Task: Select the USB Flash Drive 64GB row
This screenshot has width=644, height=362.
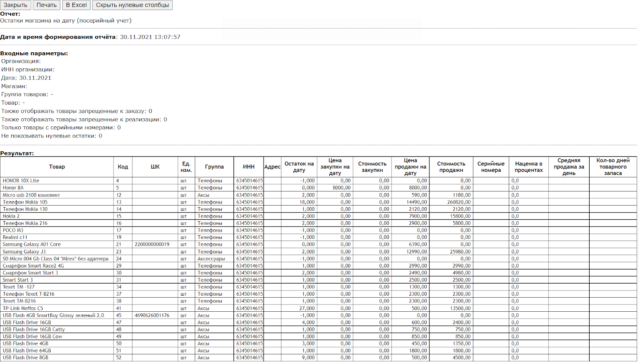Action: (x=27, y=351)
